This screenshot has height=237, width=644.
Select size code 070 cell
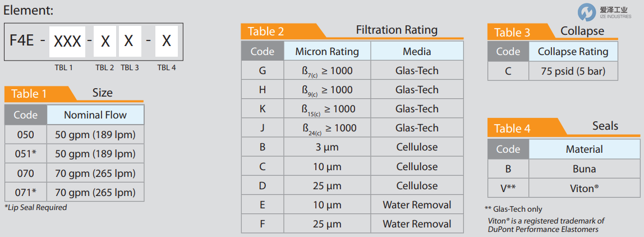pos(26,173)
